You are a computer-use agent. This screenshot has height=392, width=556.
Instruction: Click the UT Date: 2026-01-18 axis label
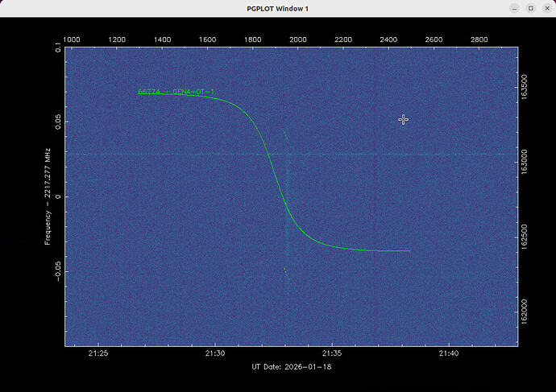tap(291, 367)
